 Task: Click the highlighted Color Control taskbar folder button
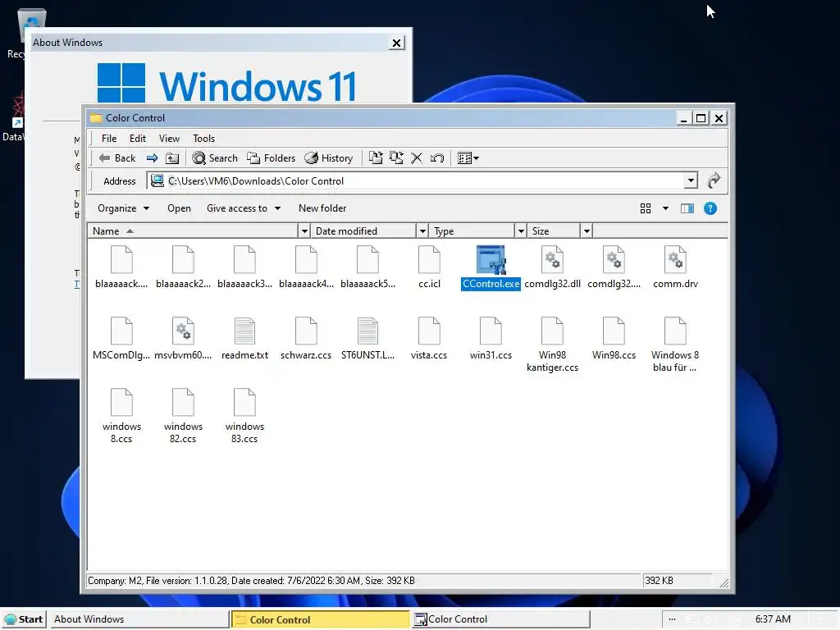click(x=321, y=619)
